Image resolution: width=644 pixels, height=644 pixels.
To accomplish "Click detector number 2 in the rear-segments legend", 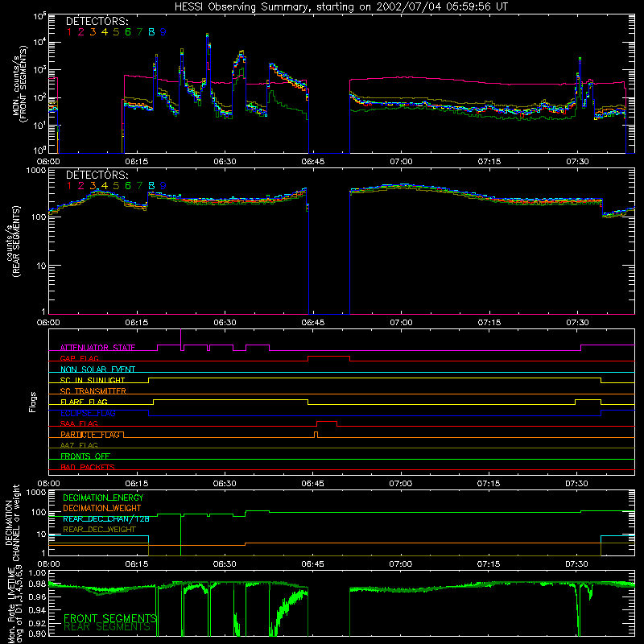I will 81,186.
